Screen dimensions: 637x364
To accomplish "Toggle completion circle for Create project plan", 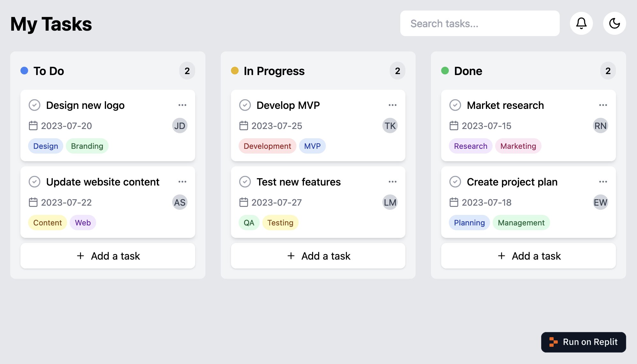I will pos(455,182).
